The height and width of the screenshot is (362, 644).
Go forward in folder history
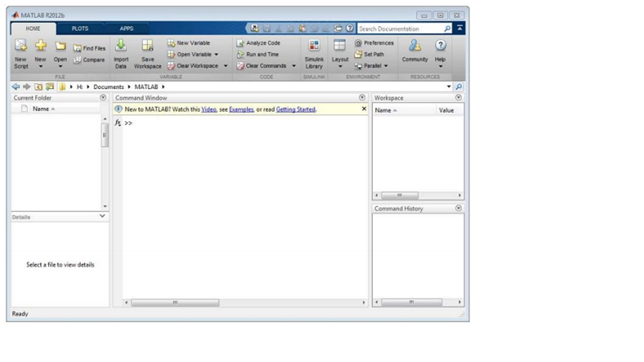pos(27,87)
